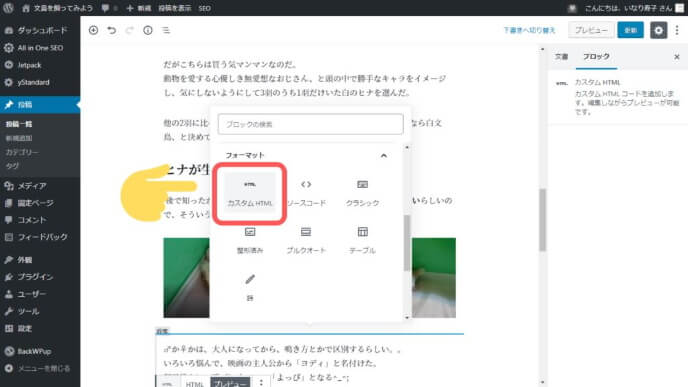The width and height of the screenshot is (688, 387).
Task: Click the プレビュー button in top toolbar
Action: 591,30
